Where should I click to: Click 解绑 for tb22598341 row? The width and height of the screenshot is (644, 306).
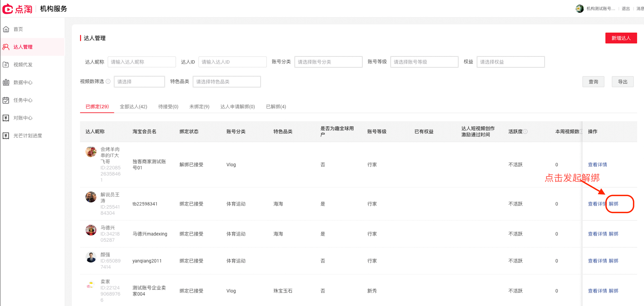click(x=613, y=204)
